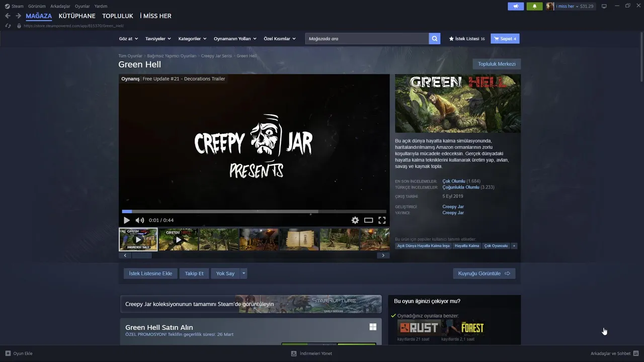
Task: Switch to the KÜTÜPHANE tab
Action: 77,16
